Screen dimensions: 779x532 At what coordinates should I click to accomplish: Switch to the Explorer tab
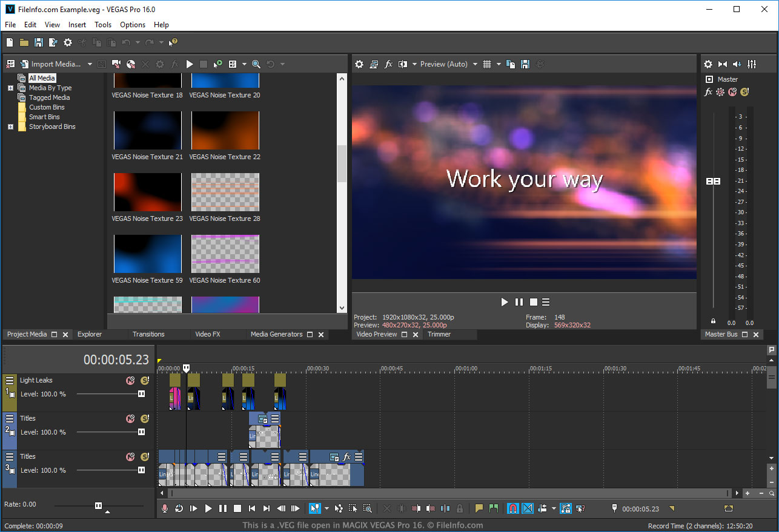pyautogui.click(x=90, y=334)
